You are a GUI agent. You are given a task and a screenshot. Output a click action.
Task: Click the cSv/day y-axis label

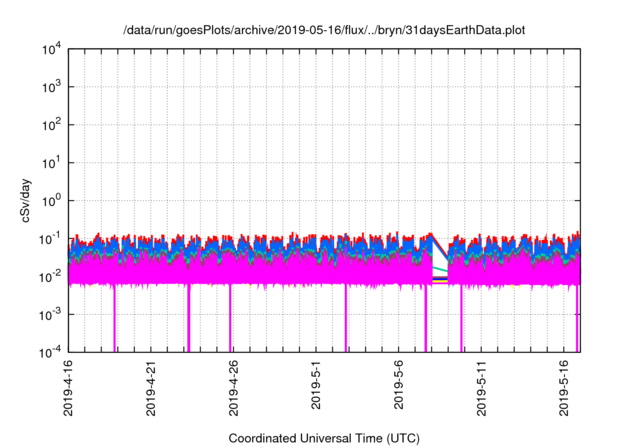(26, 200)
